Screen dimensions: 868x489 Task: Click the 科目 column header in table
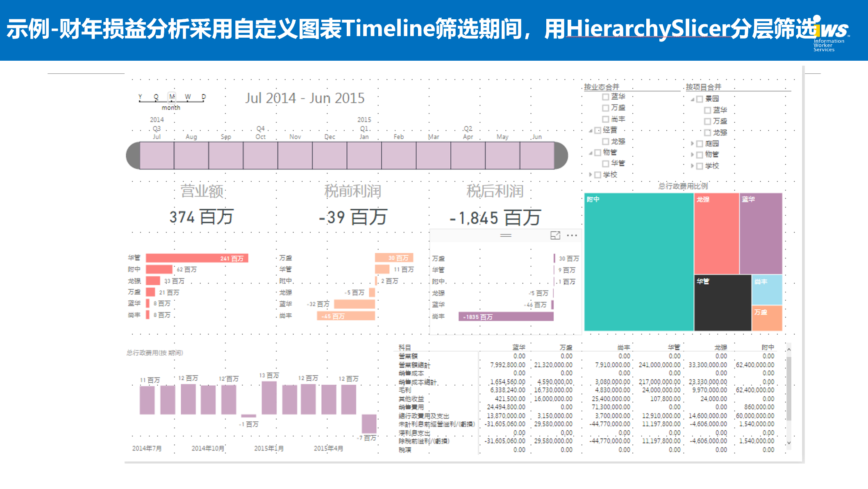[404, 347]
